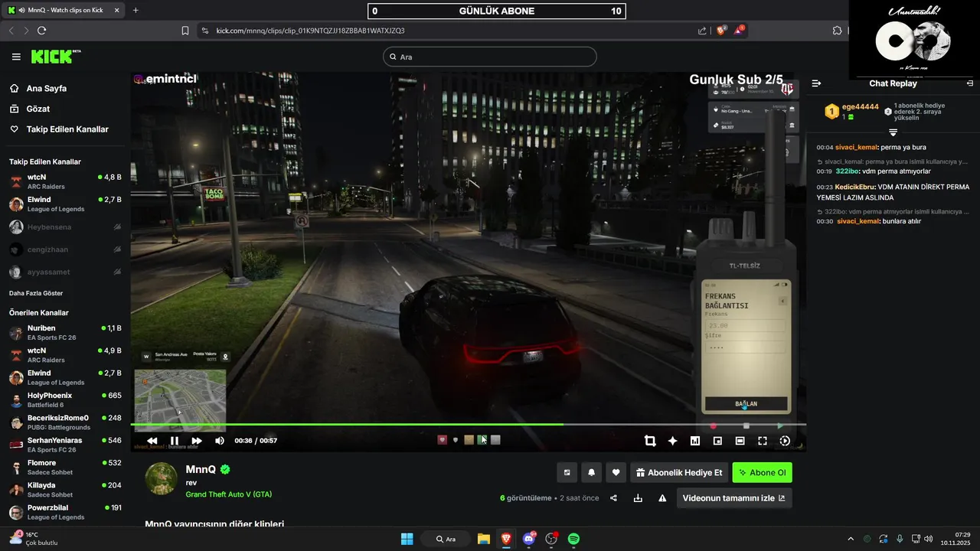Image resolution: width=980 pixels, height=551 pixels.
Task: Collapse chat with arrow left of Chat Replay
Action: pyautogui.click(x=816, y=83)
